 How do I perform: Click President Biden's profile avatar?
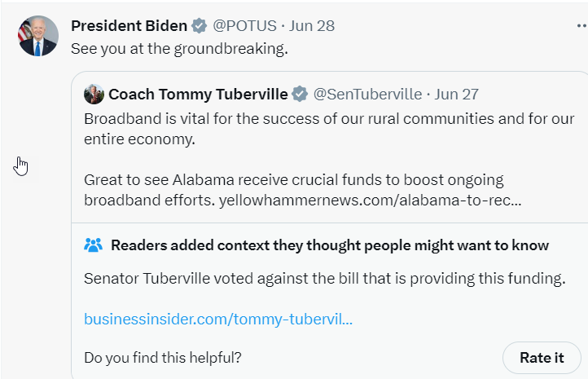[38, 36]
